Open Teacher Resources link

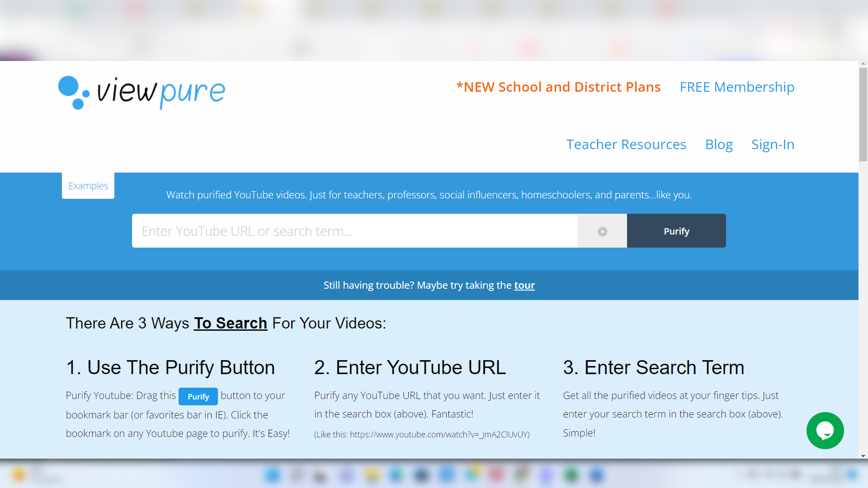(626, 144)
